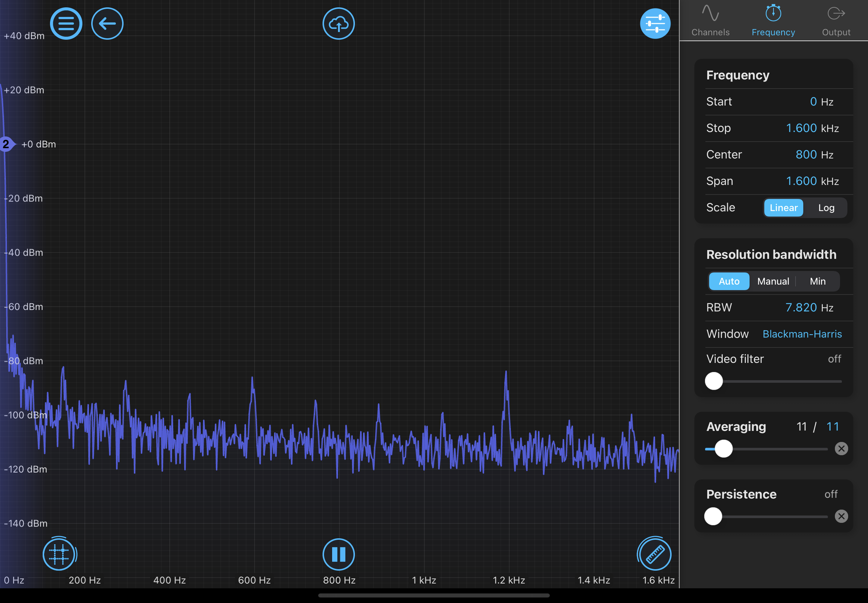868x603 pixels.
Task: Switch to the Output tab
Action: coord(836,21)
